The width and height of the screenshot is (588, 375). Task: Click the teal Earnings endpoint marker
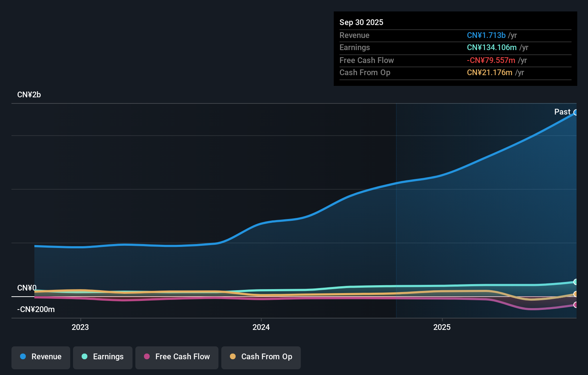point(575,282)
